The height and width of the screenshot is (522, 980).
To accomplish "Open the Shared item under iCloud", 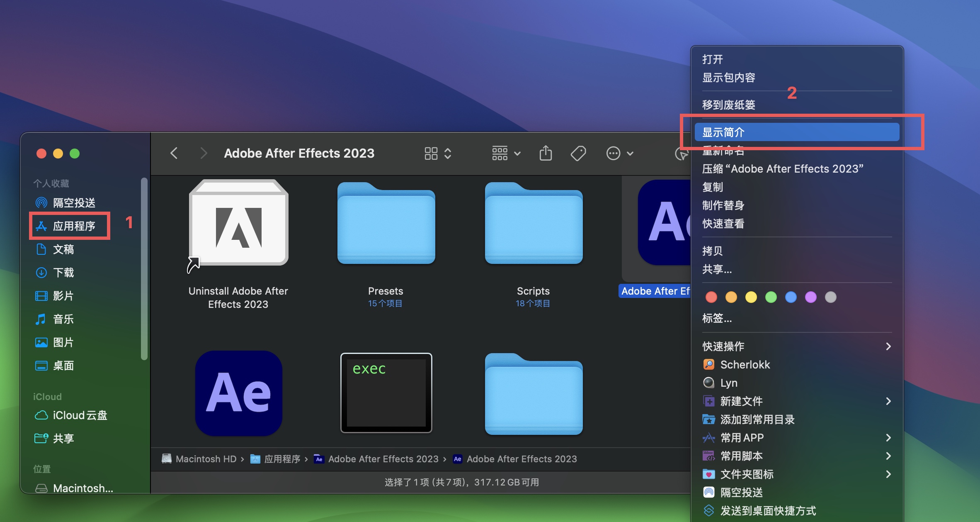I will (55, 438).
